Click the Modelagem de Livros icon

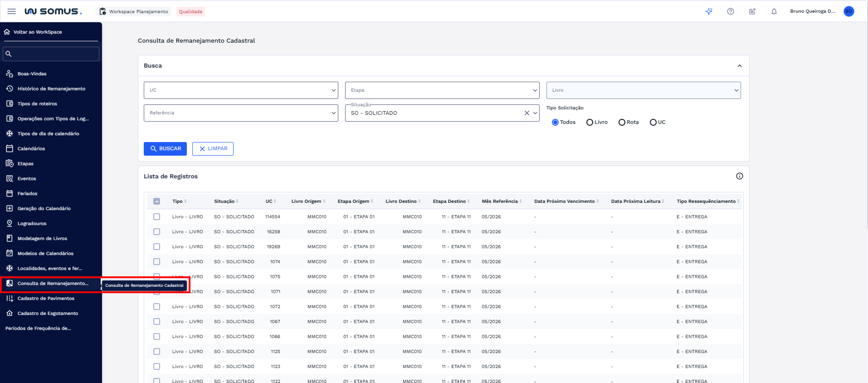pos(10,238)
